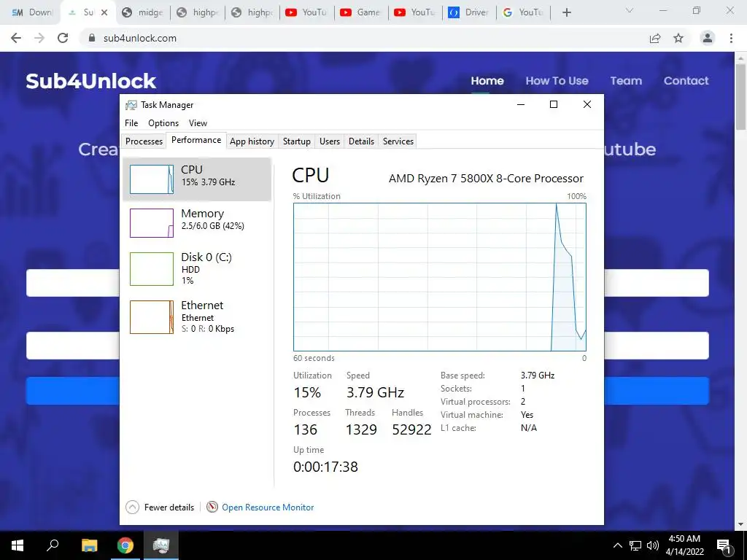Open Chrome's three-dot menu

(x=731, y=38)
